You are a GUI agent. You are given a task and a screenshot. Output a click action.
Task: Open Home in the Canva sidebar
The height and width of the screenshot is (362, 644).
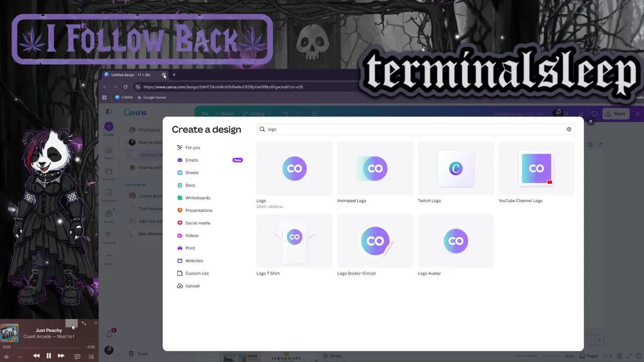[x=109, y=152]
